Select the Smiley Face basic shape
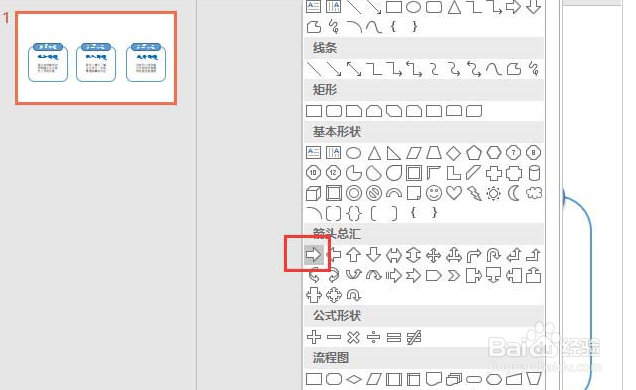 (x=434, y=193)
